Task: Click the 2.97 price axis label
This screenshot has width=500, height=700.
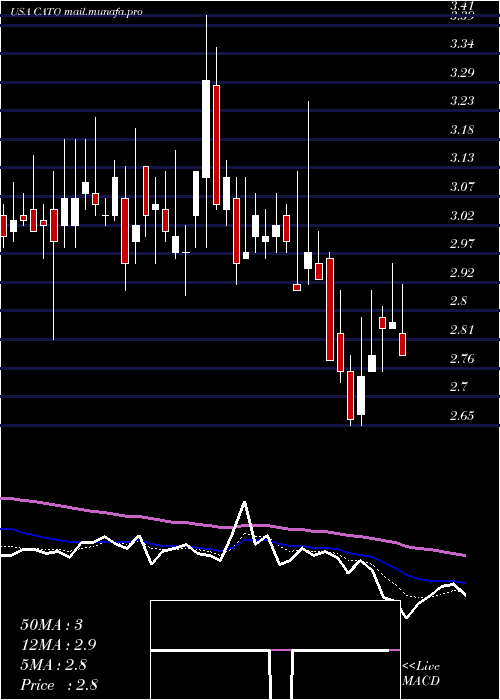Action: point(462,244)
